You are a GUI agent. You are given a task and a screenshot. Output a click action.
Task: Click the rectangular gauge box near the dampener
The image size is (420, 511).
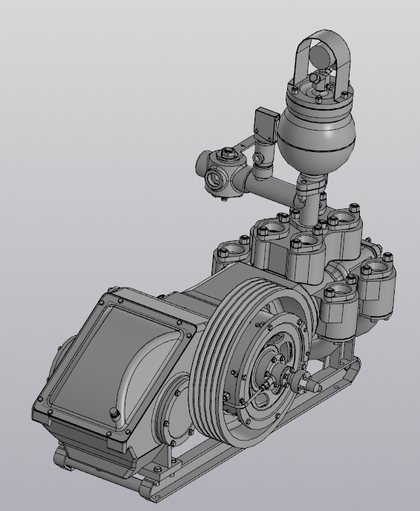click(266, 125)
